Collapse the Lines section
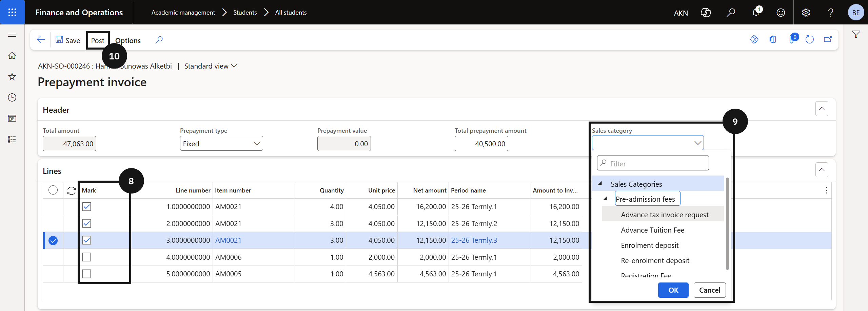 (822, 170)
